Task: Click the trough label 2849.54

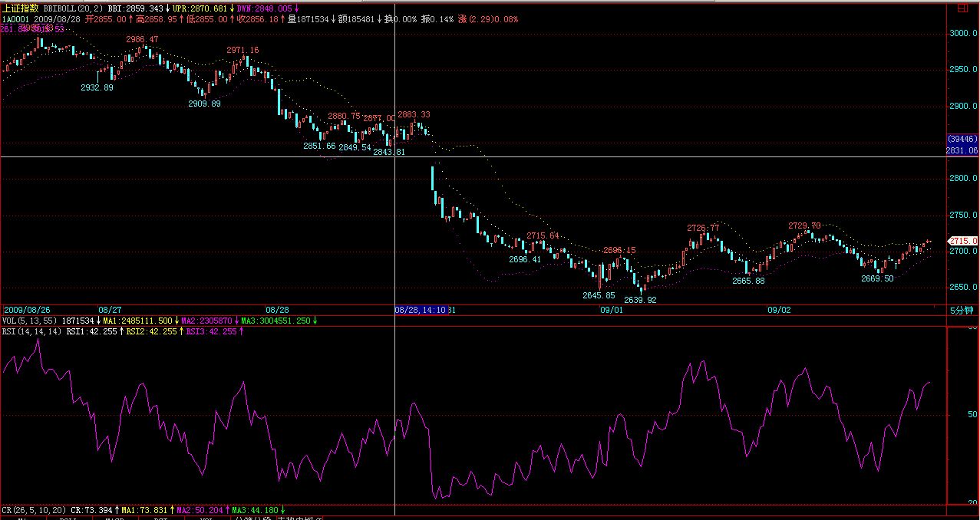Action: coord(355,147)
